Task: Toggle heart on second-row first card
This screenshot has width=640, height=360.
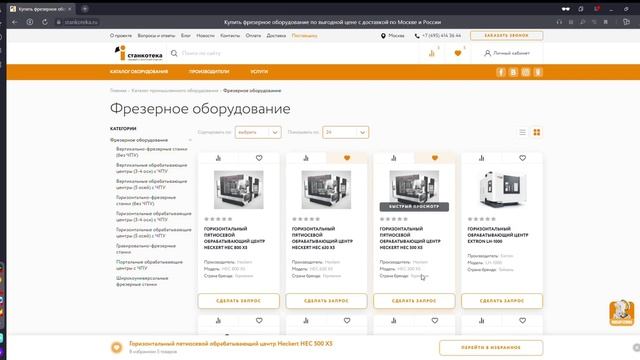Action: [x=259, y=321]
